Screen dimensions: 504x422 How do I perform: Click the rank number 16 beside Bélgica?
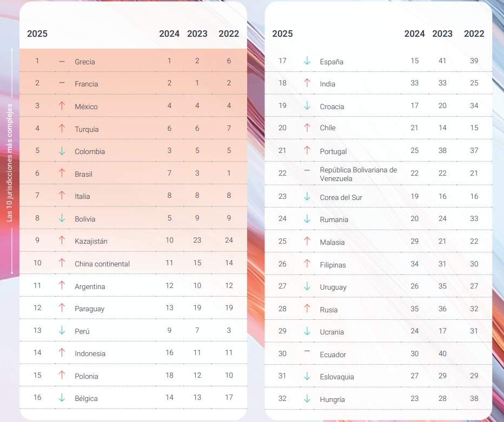tap(37, 398)
